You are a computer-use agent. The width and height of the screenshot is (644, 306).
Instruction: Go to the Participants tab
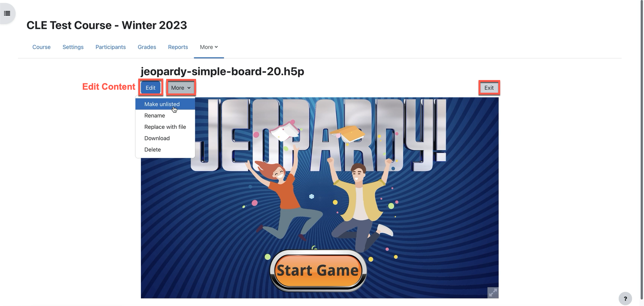(x=111, y=47)
